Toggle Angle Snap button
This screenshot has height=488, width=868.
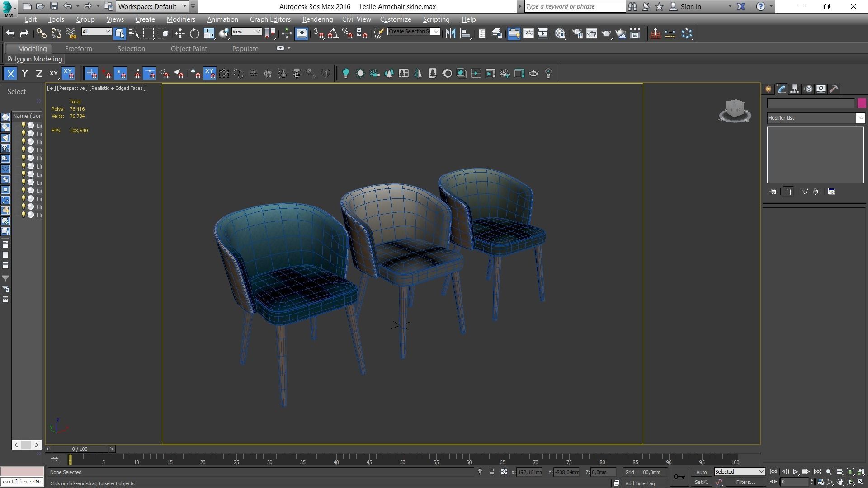coord(333,33)
